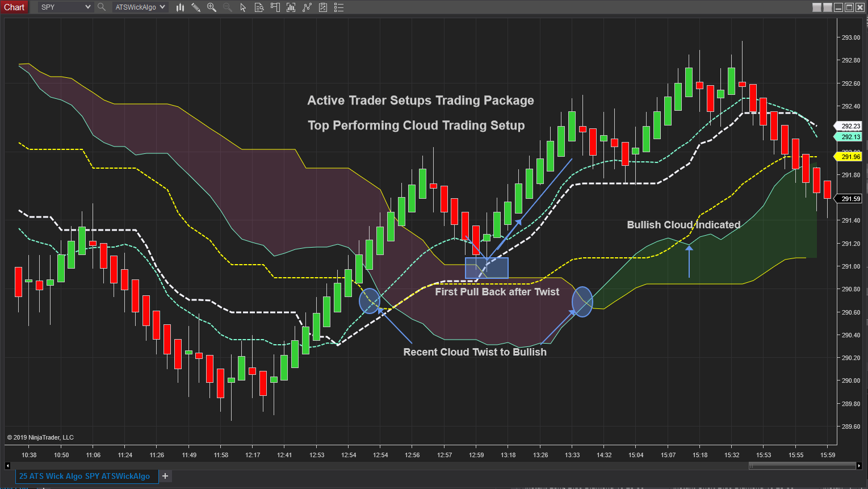Expand the ATSWickAlgo interval dropdown
Image resolution: width=868 pixels, height=489 pixels.
[140, 7]
